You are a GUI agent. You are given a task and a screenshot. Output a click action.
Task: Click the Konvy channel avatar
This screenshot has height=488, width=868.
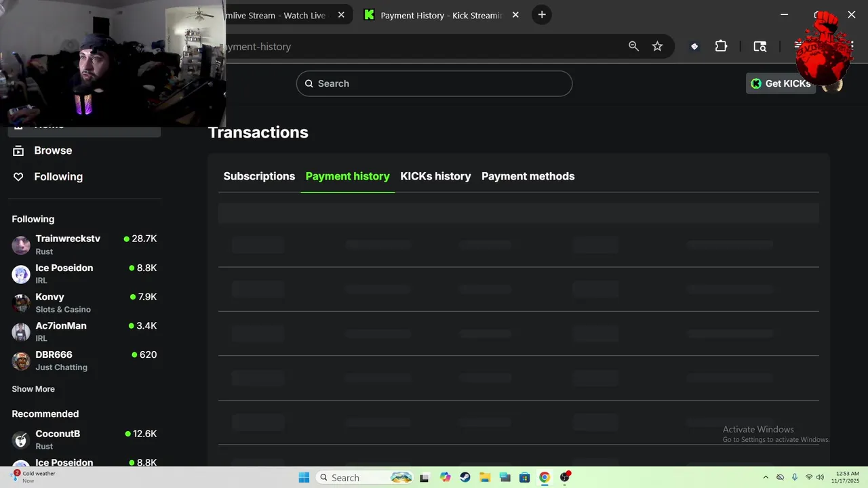[x=21, y=303]
